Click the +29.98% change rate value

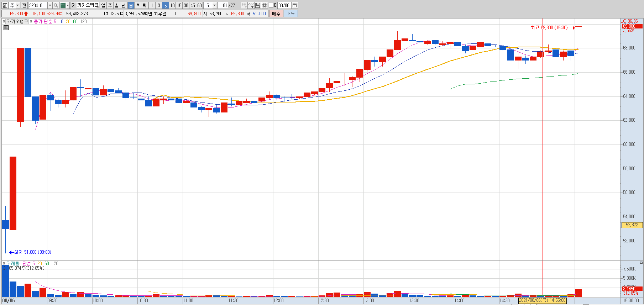coord(55,14)
